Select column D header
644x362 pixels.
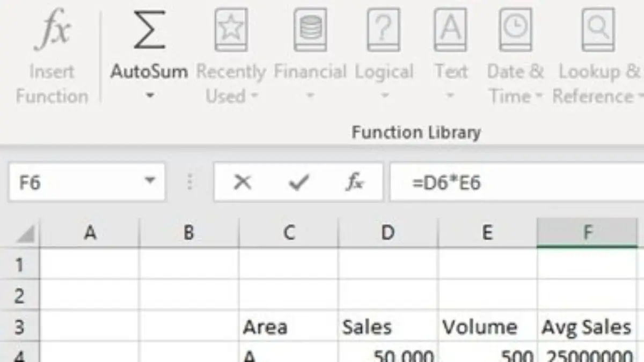coord(388,233)
